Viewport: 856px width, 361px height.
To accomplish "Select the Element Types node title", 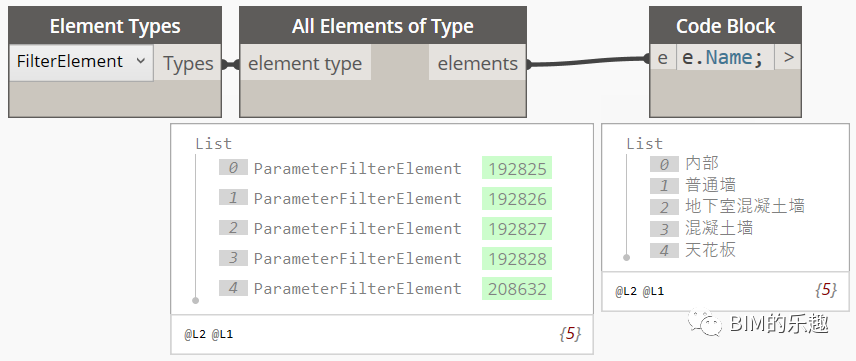I will pyautogui.click(x=115, y=26).
